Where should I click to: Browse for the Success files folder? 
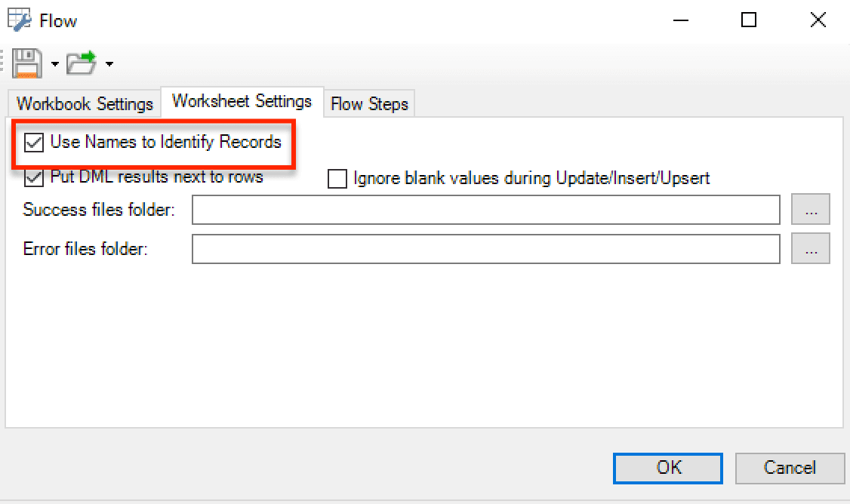811,209
